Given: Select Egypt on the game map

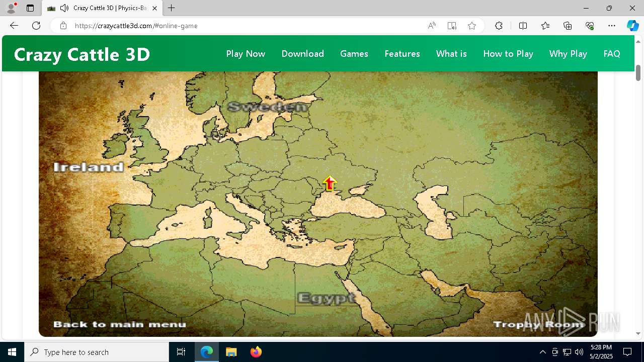Looking at the screenshot, I should click(327, 298).
